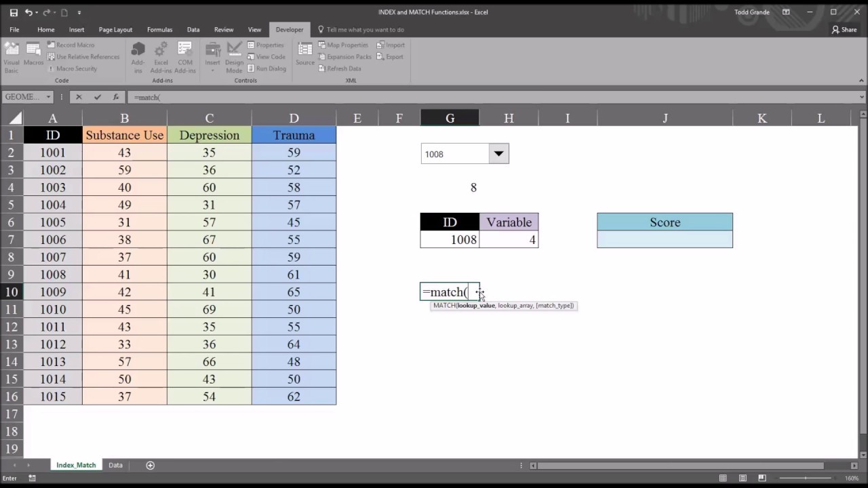Save the workbook from Quick Access
Viewport: 868px width, 488px height.
pos(14,12)
